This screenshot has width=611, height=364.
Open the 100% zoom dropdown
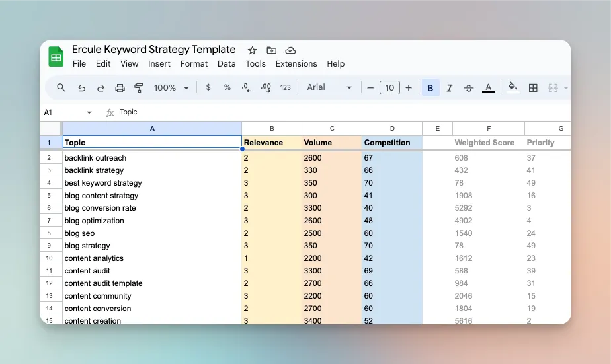171,88
